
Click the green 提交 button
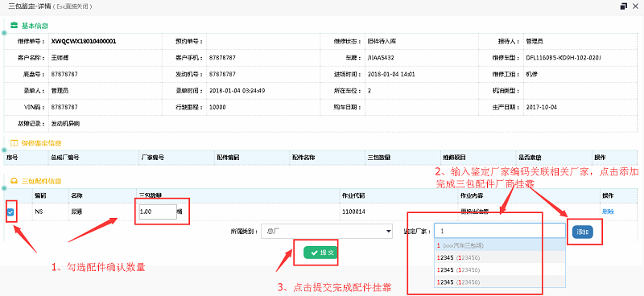point(320,253)
